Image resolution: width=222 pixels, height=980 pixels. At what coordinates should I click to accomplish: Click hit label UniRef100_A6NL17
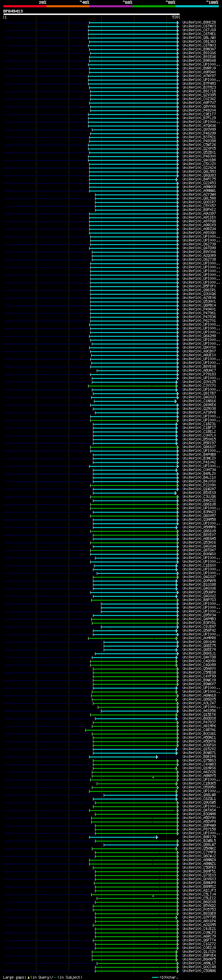[x=199, y=963]
